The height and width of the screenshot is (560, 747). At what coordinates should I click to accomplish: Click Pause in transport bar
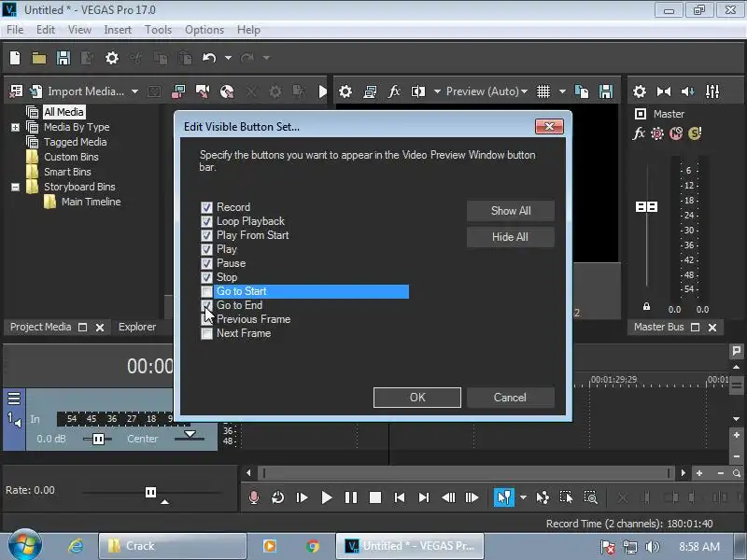pos(351,497)
